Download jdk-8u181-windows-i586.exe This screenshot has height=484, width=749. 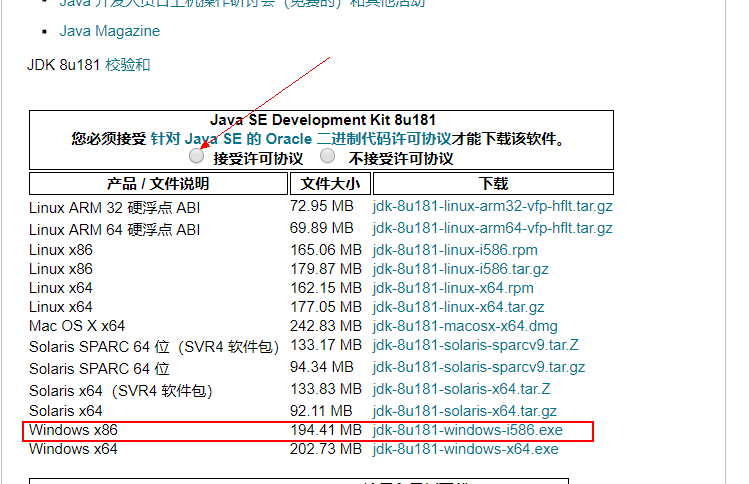coord(468,430)
